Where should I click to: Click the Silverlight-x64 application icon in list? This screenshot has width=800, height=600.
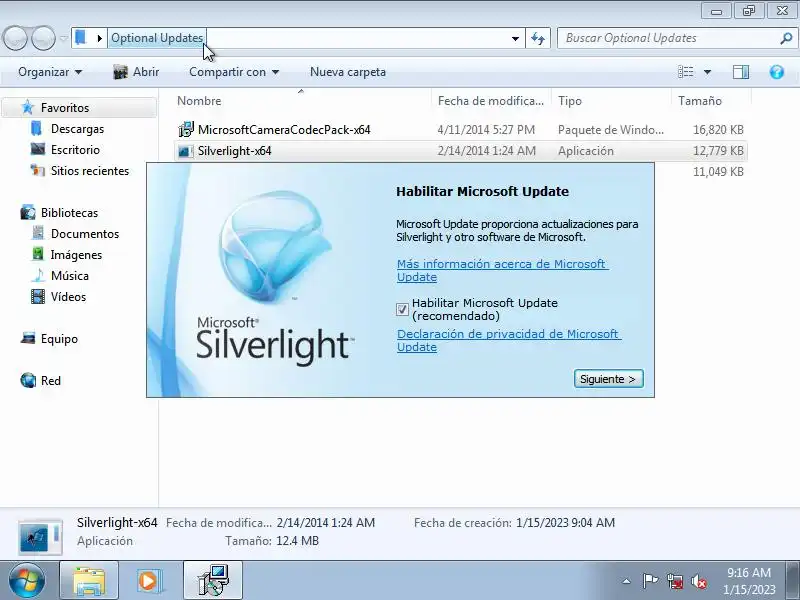[x=185, y=151]
